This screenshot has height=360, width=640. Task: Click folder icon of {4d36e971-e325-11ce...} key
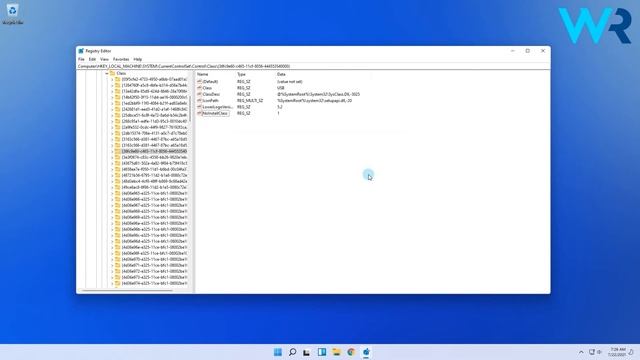pos(118,265)
